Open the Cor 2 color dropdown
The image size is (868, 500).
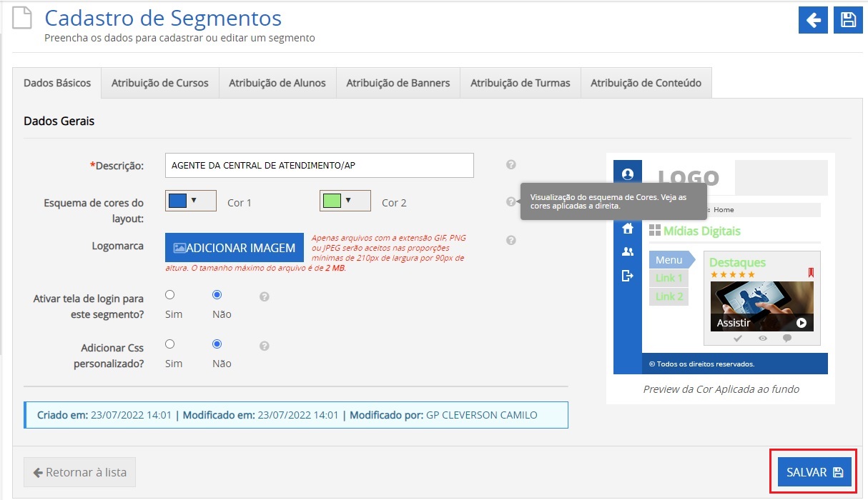coord(345,201)
